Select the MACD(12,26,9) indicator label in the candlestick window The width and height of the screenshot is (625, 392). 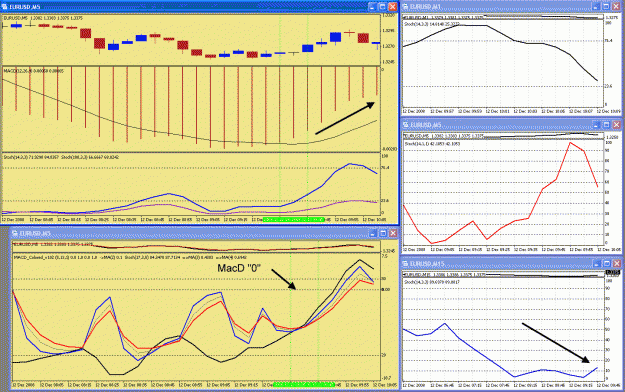pyautogui.click(x=33, y=71)
